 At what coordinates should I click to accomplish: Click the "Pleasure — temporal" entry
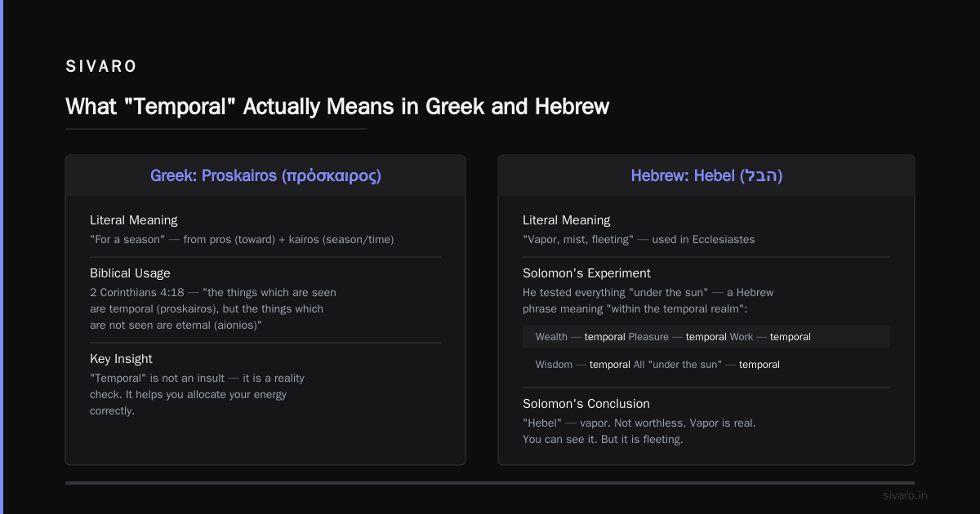pyautogui.click(x=677, y=337)
